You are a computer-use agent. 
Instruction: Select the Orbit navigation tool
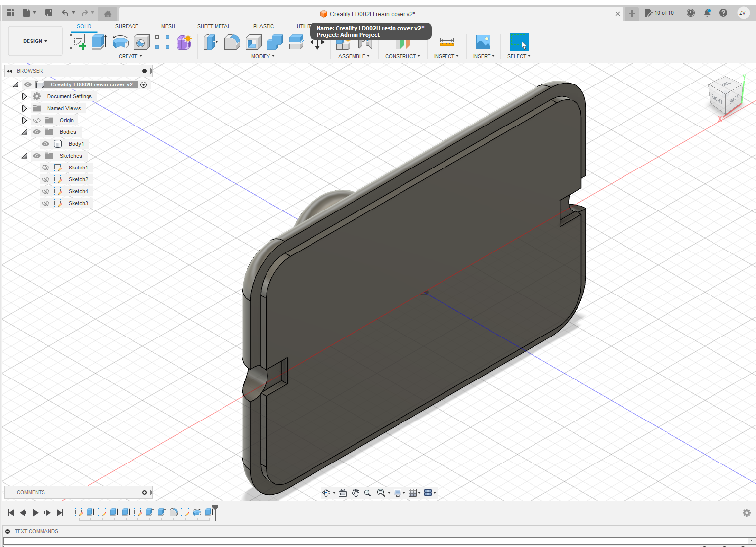pos(326,493)
